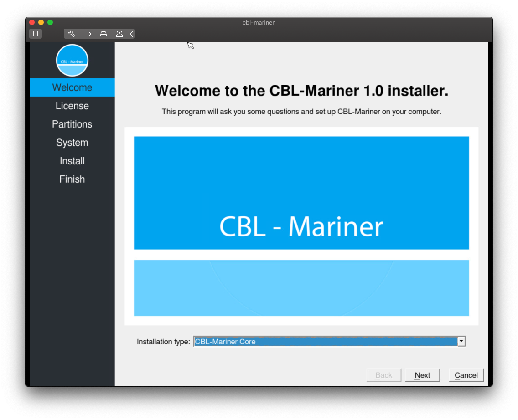Jump to the Install step

point(72,160)
